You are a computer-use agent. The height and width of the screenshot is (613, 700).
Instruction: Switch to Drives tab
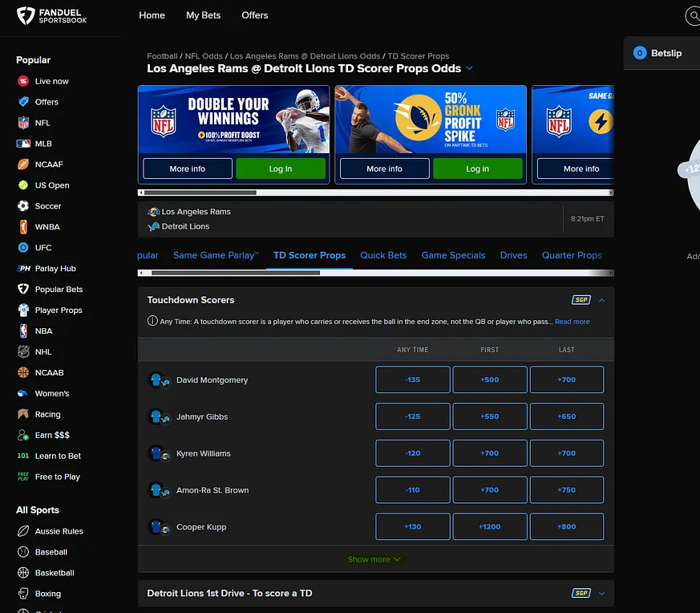coord(513,255)
